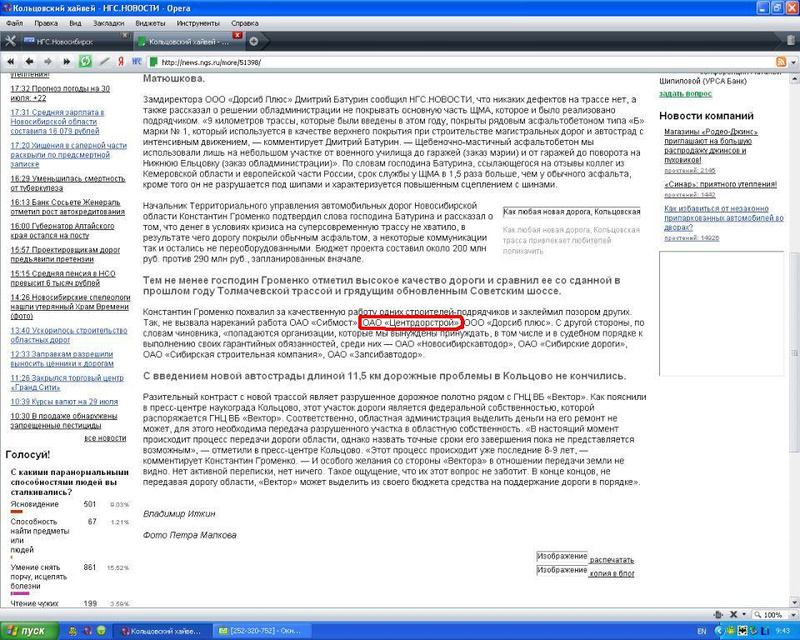Screen dimensions: 800x640
Task: Click the scrollbar up arrow
Action: click(x=794, y=80)
